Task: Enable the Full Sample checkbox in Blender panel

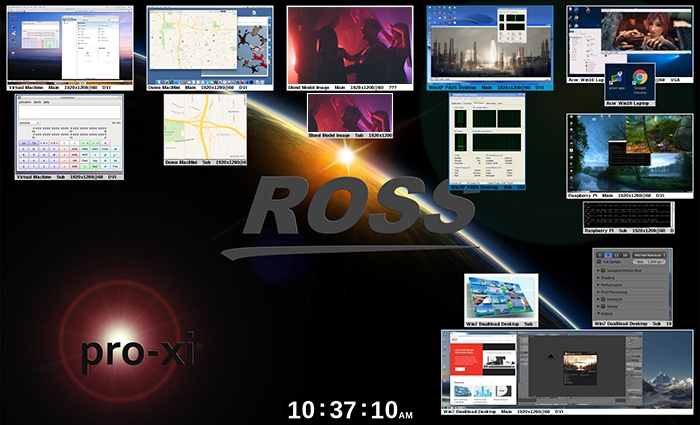Action: [599, 262]
